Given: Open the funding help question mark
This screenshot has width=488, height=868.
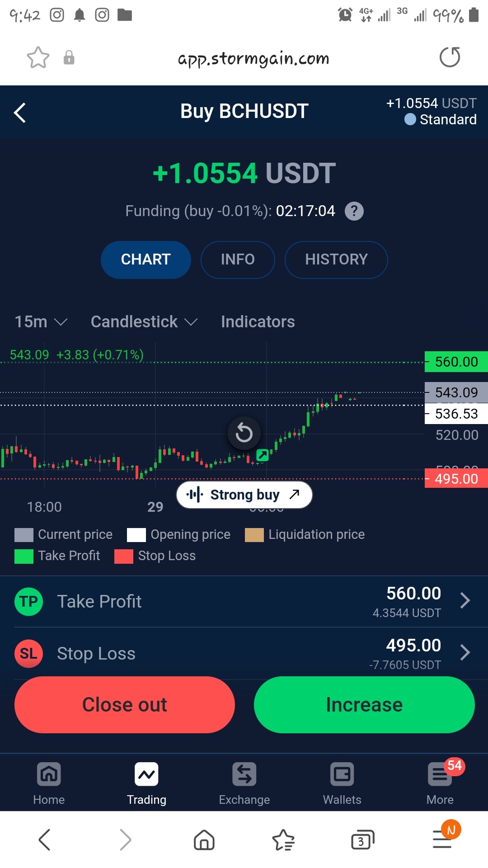Looking at the screenshot, I should (x=354, y=211).
